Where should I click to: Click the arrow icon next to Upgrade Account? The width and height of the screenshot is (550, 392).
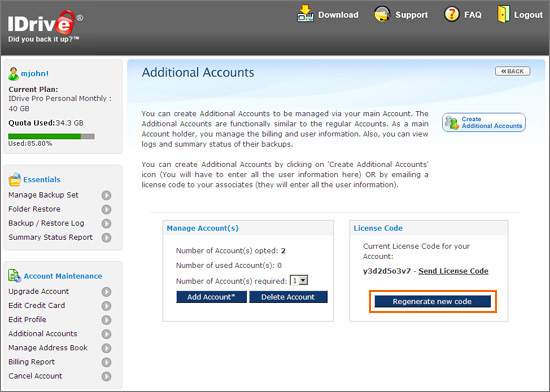pyautogui.click(x=106, y=292)
